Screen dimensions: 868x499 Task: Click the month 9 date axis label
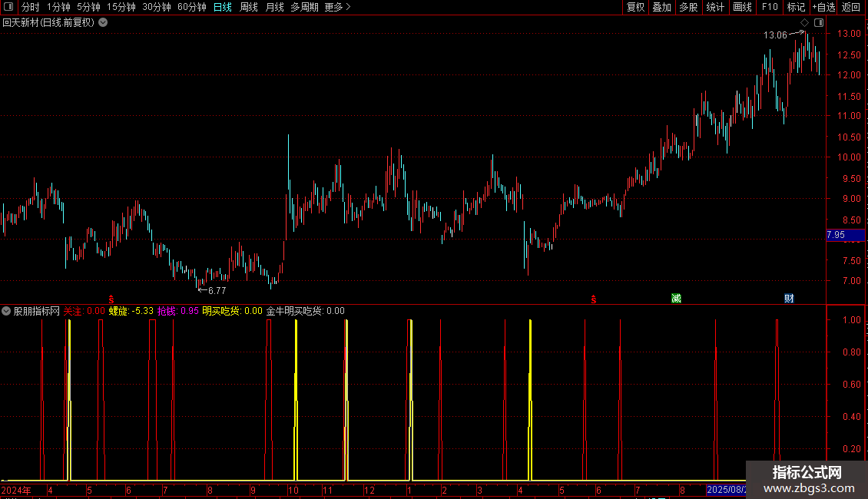point(253,490)
